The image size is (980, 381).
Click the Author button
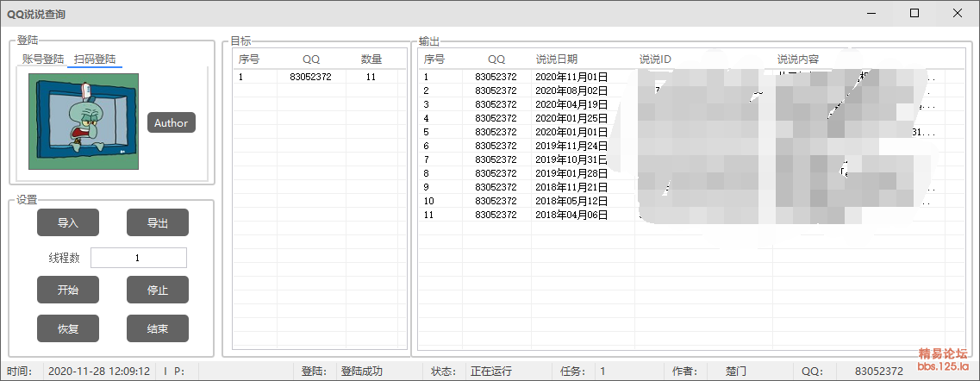point(172,122)
